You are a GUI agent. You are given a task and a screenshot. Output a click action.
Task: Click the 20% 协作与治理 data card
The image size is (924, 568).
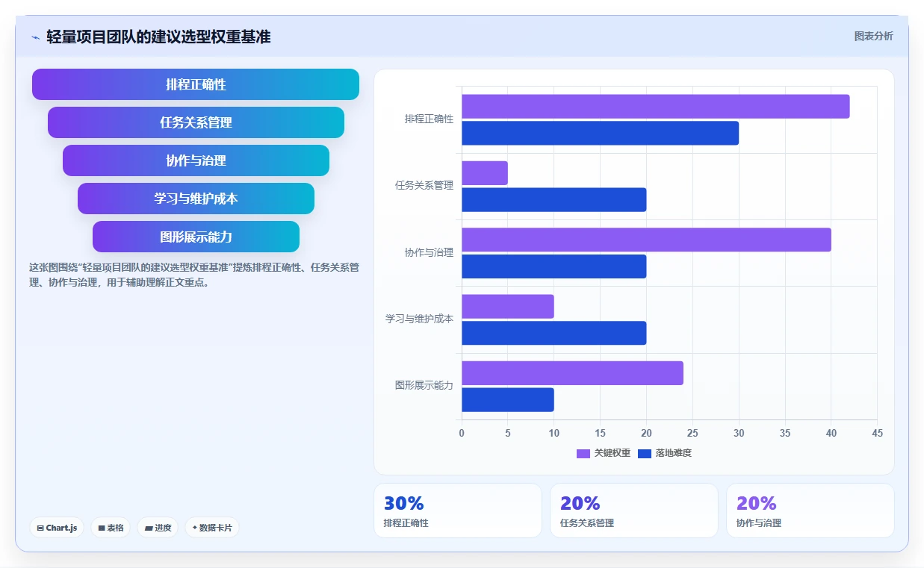pyautogui.click(x=810, y=511)
